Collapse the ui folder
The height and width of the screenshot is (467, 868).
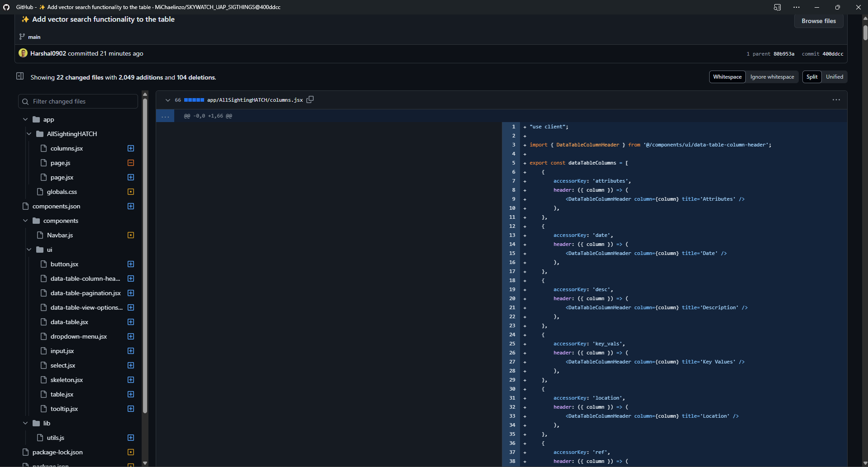[29, 250]
